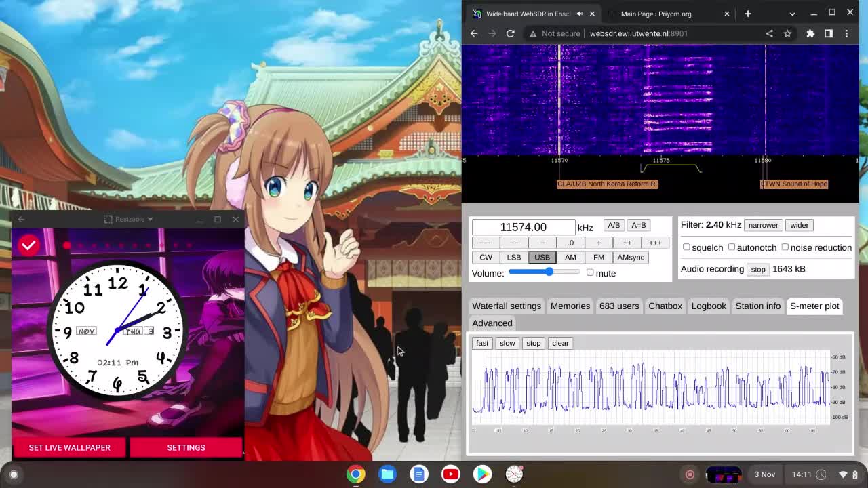Stop the S-meter plot

click(x=534, y=343)
